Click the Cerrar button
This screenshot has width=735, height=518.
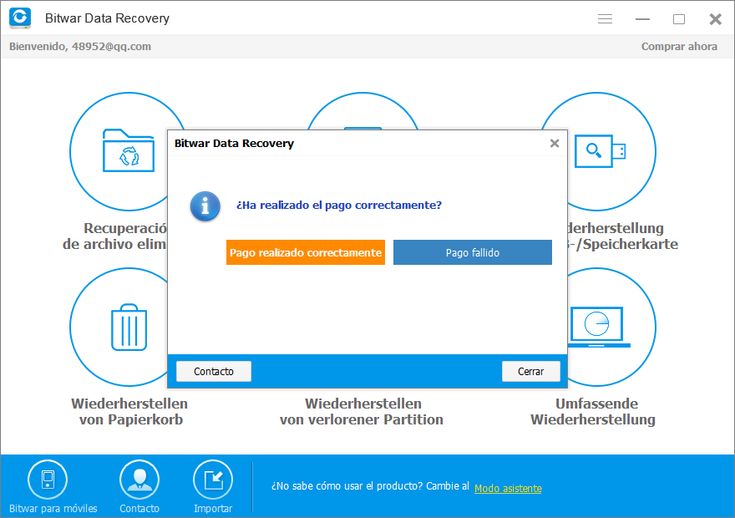click(x=531, y=371)
